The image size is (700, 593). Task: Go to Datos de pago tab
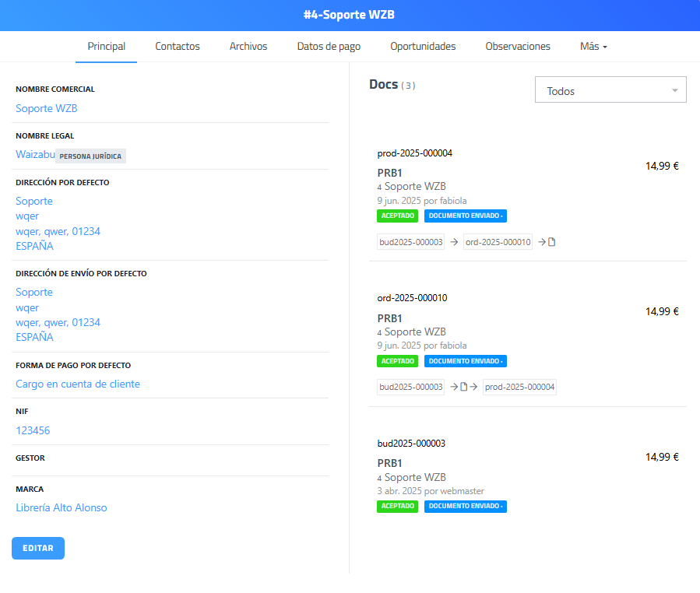point(329,47)
